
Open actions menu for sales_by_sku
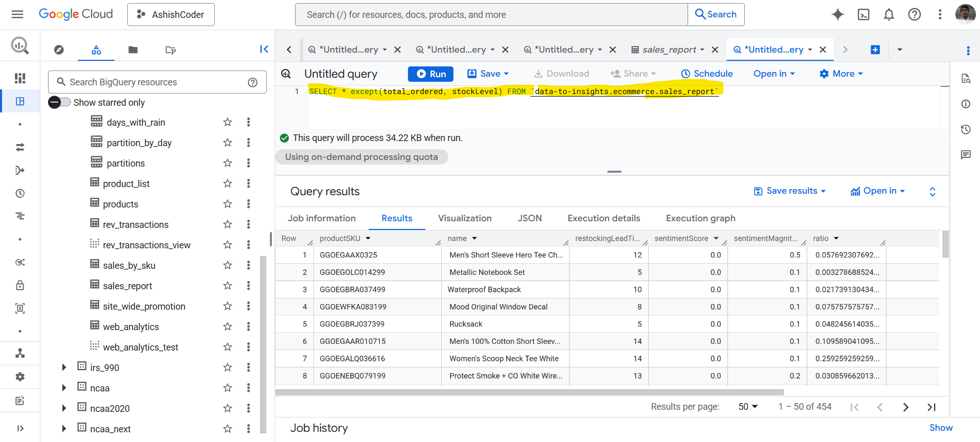tap(248, 265)
